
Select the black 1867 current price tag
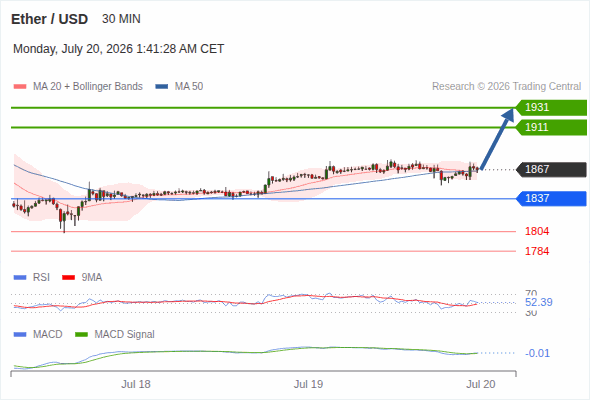pyautogui.click(x=551, y=170)
